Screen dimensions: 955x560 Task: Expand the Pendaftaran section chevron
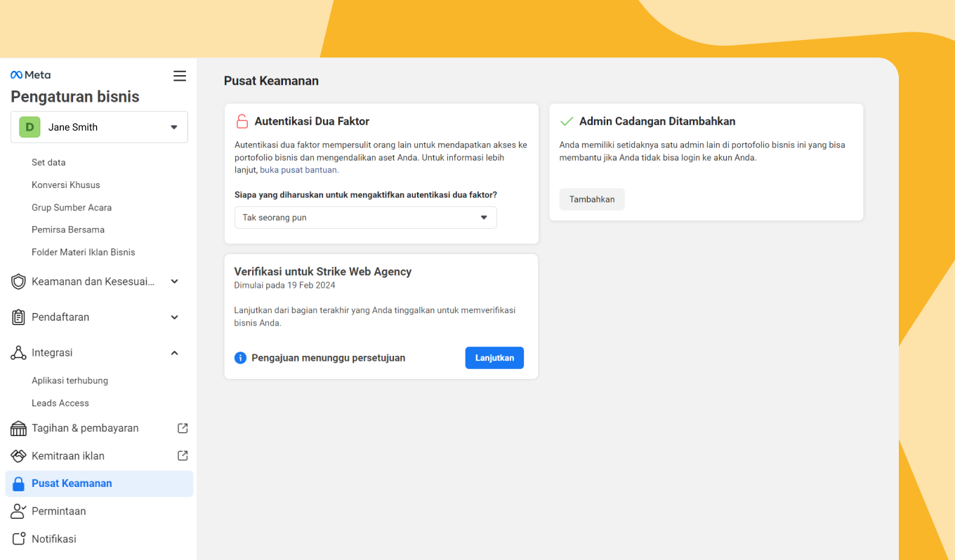[x=175, y=317]
